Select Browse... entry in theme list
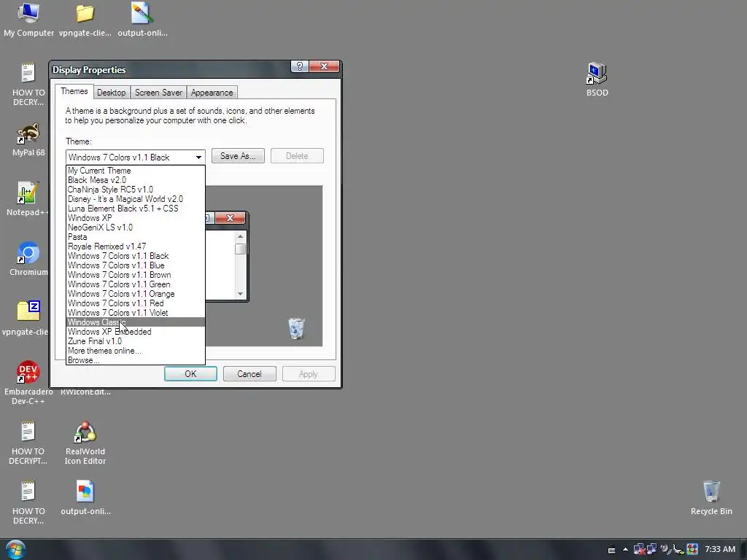This screenshot has width=747, height=560. (135, 360)
